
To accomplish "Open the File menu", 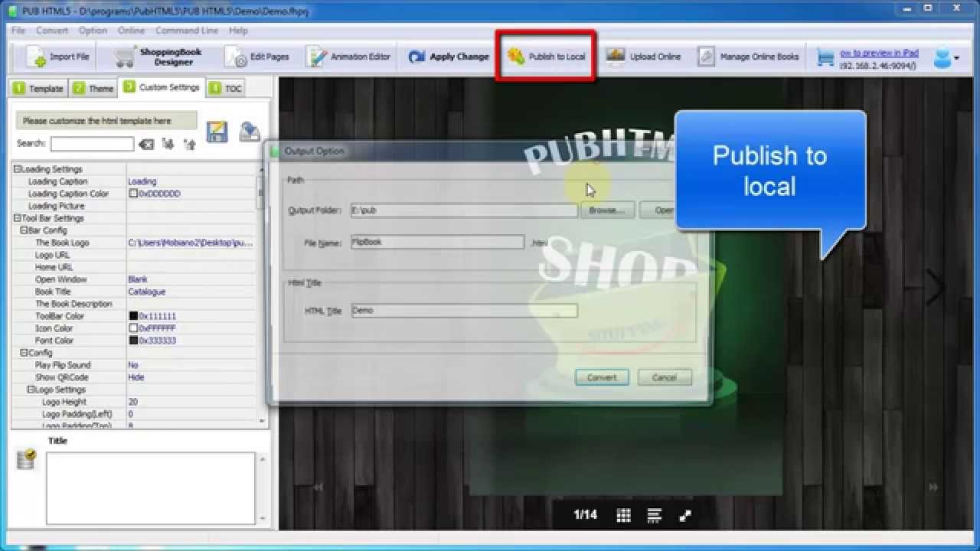I will point(18,31).
